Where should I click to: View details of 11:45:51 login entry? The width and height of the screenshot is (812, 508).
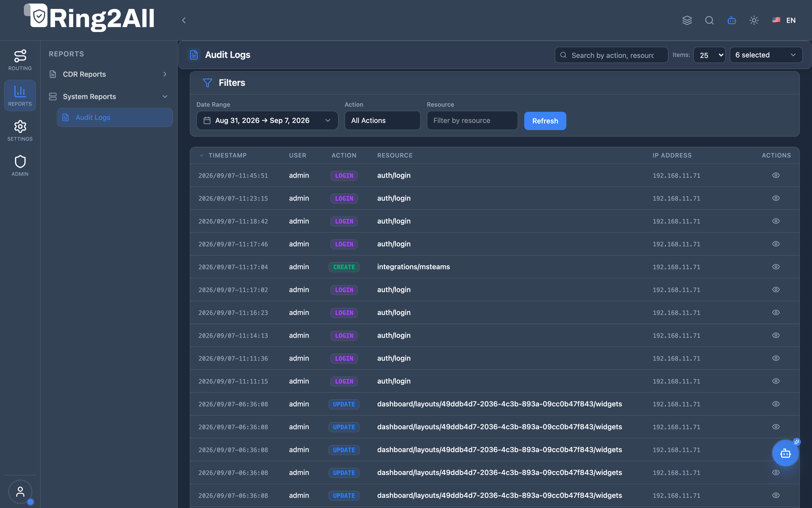(776, 175)
